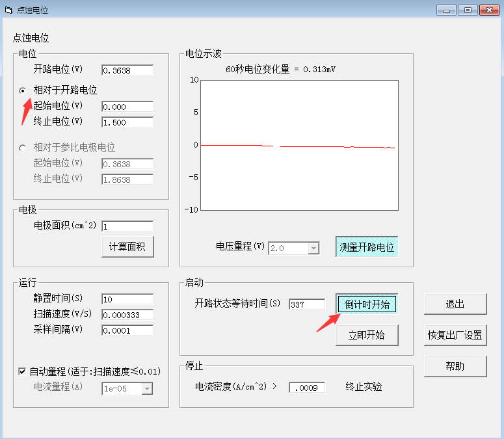Click the 电位示波 potential plot area
This screenshot has width=504, height=439.
298,145
